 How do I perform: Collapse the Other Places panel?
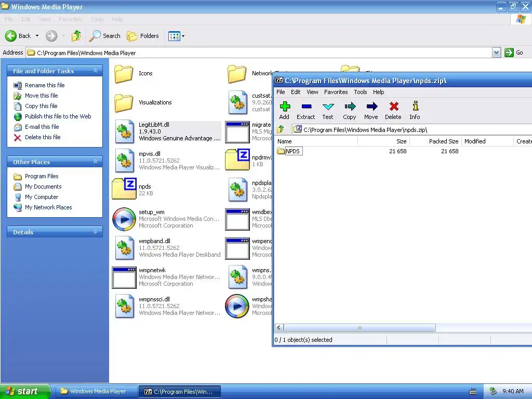coord(96,162)
